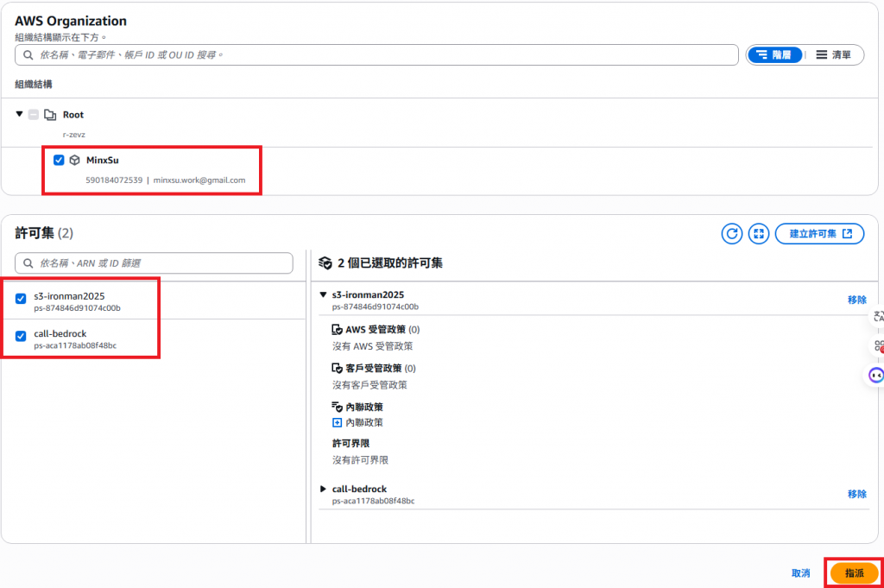Viewport: 884px width, 588px height.
Task: Click the purple assistant side icon
Action: [x=876, y=375]
